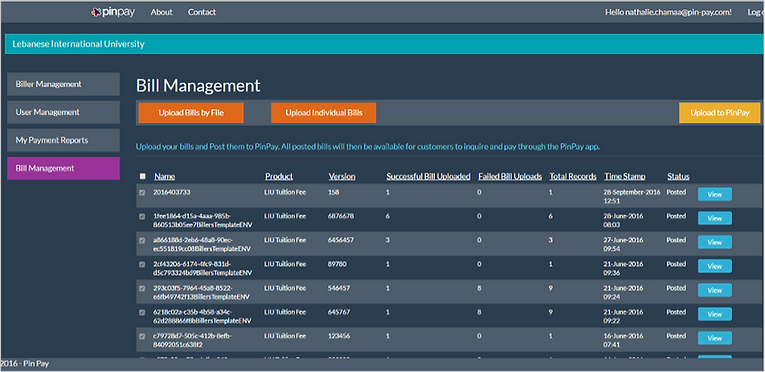Sort the table by the Version column

pos(342,176)
